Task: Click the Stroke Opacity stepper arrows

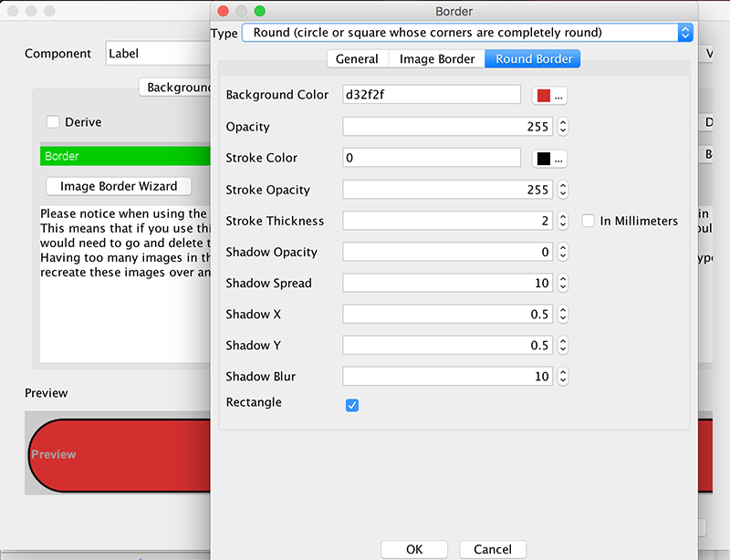Action: click(563, 190)
